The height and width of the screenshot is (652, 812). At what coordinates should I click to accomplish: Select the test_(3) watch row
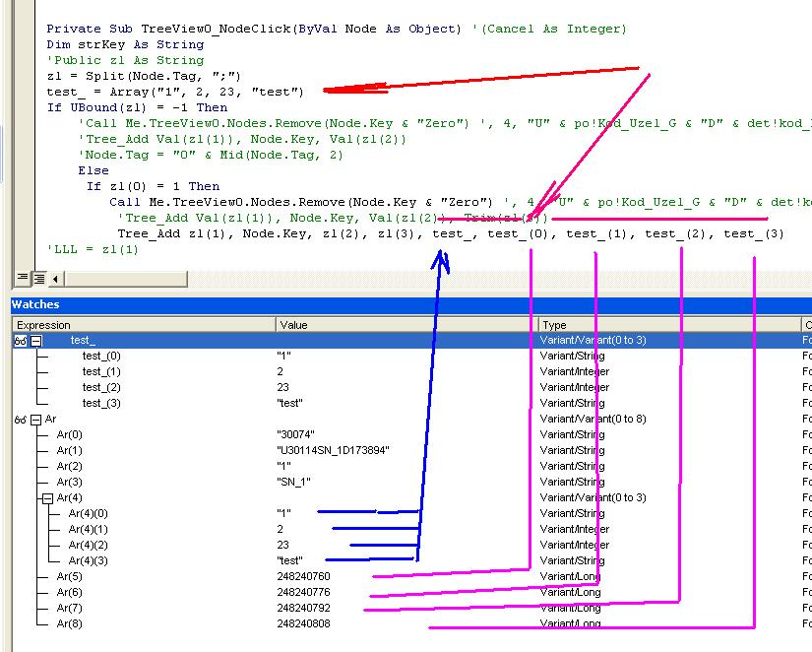[411, 403]
